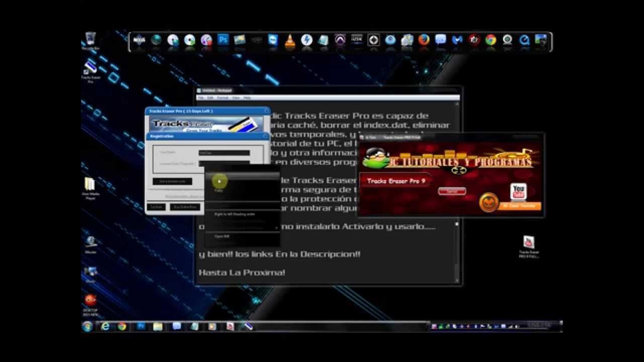The image size is (644, 362).
Task: Open Notepad Edit menu
Action: click(210, 98)
